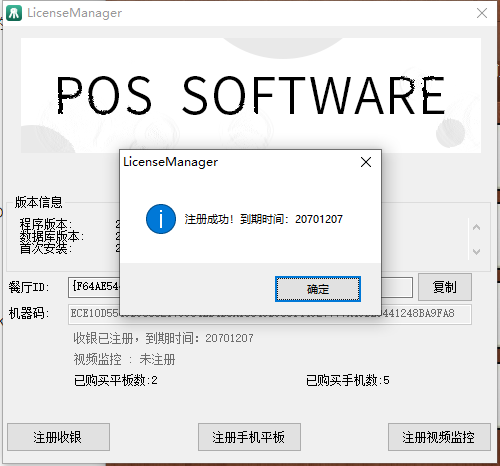Copy restaurant ID with 复制 button

pyautogui.click(x=445, y=287)
